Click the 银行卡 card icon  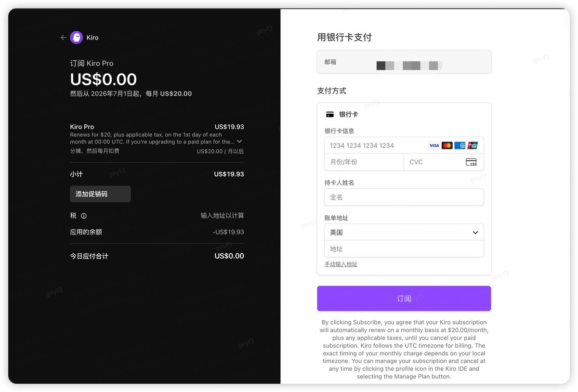330,115
